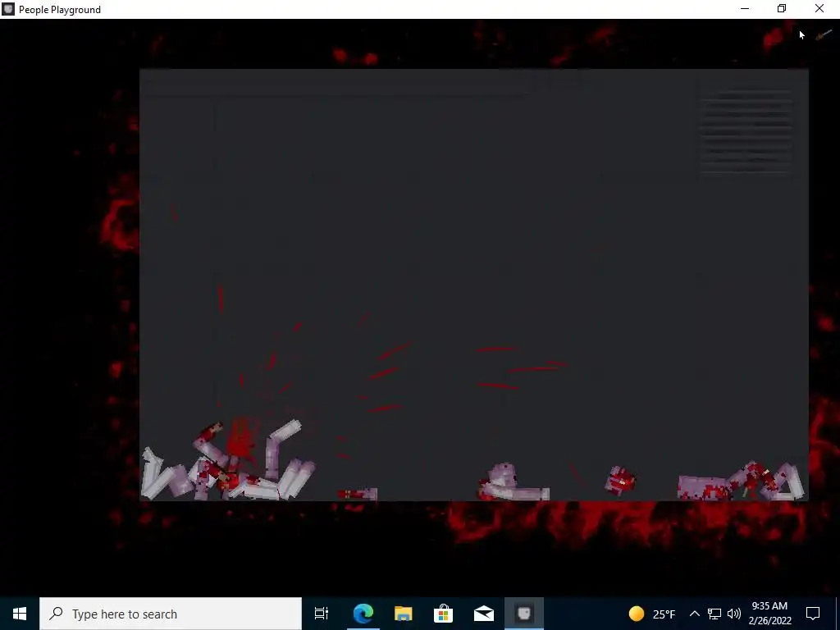Open network settings from tray icon
Viewport: 840px width, 630px height.
[x=714, y=614]
